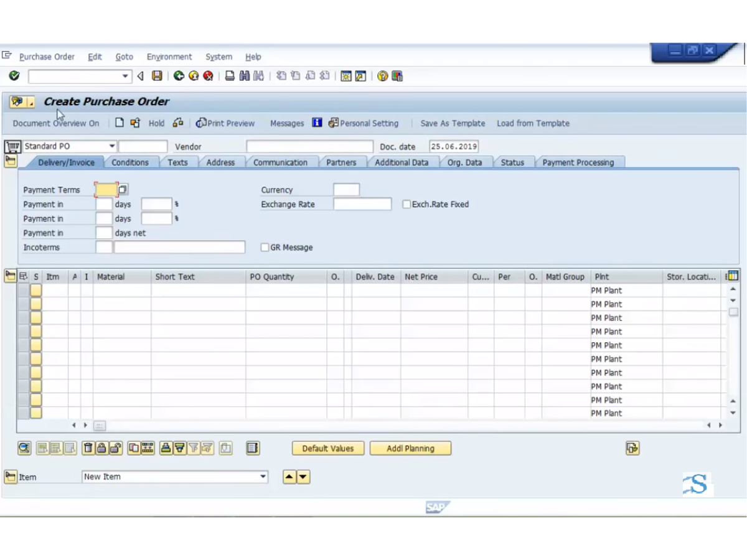The height and width of the screenshot is (560, 747).
Task: Click the yellow Exit arrow icon
Action: (194, 76)
